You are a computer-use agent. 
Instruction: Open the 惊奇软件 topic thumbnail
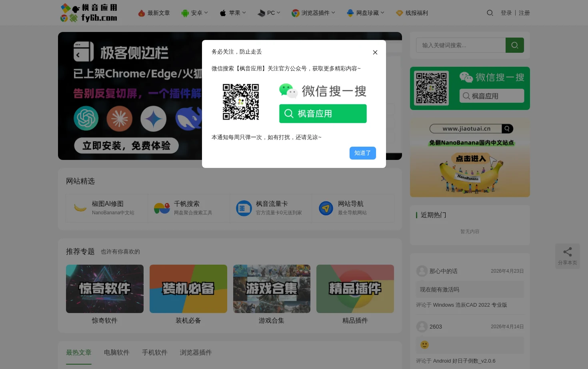[x=105, y=289]
